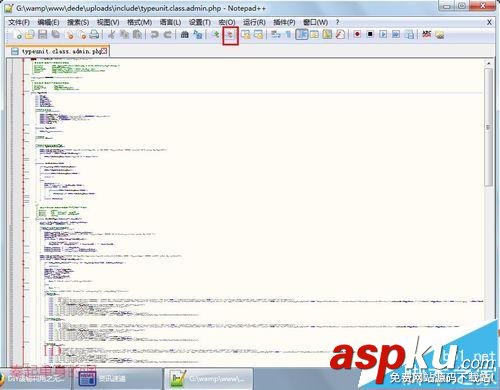Click the function list toolbar icon
The height and width of the screenshot is (390, 500).
tap(340, 34)
